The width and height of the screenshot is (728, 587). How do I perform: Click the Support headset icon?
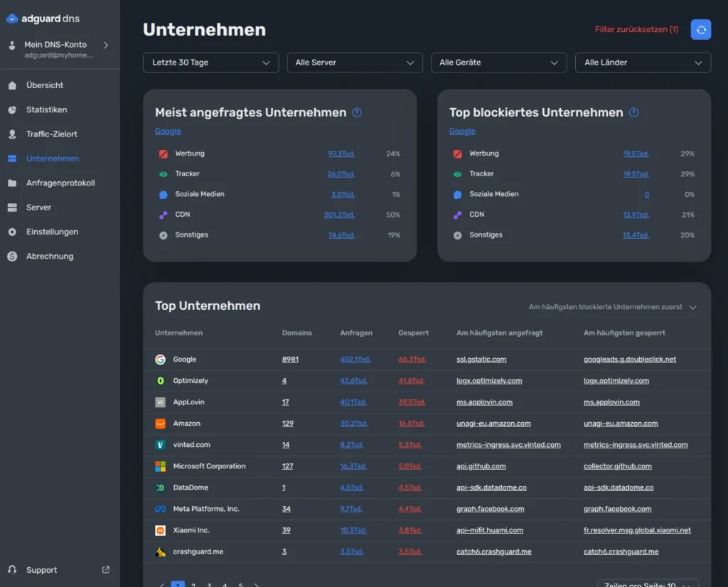click(x=13, y=570)
